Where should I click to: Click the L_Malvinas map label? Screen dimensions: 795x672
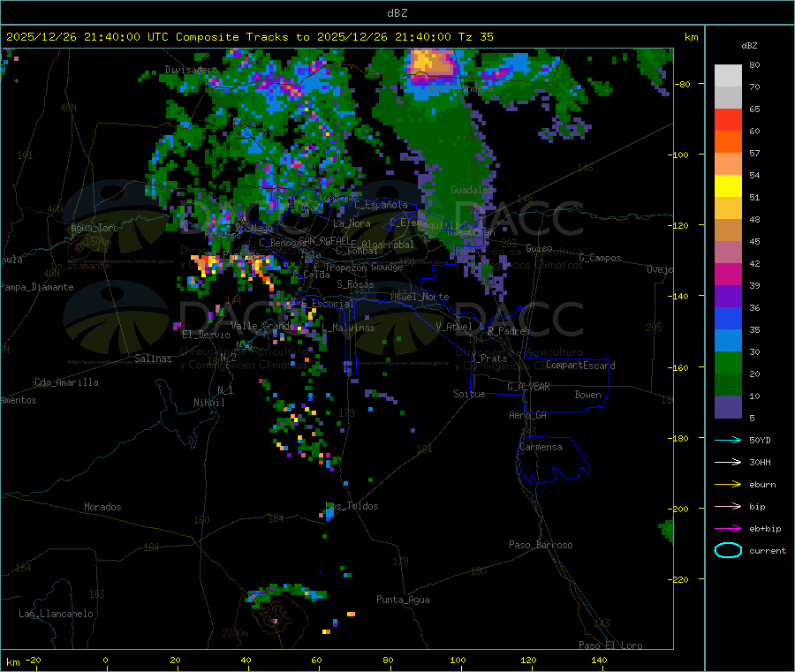coord(348,328)
